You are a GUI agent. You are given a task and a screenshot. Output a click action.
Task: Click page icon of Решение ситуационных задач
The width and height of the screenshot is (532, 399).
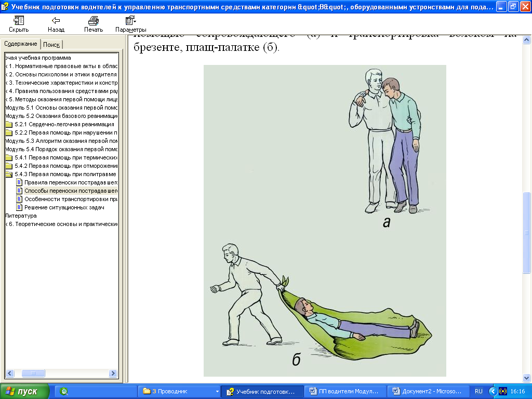(x=19, y=207)
